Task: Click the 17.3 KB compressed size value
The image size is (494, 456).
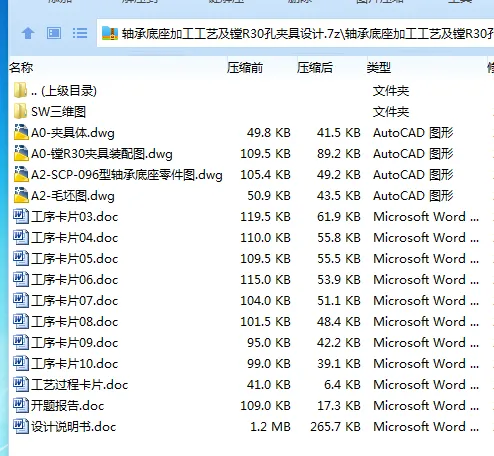Action: 339,406
